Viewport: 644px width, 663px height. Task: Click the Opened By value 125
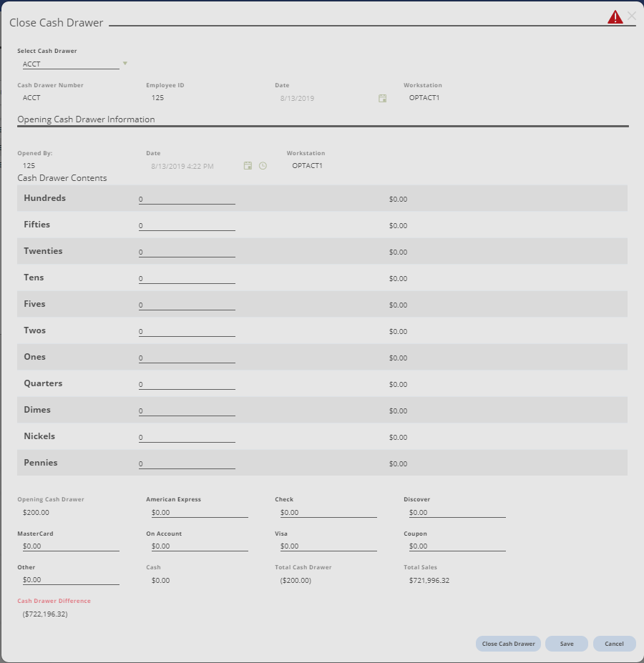pyautogui.click(x=29, y=166)
